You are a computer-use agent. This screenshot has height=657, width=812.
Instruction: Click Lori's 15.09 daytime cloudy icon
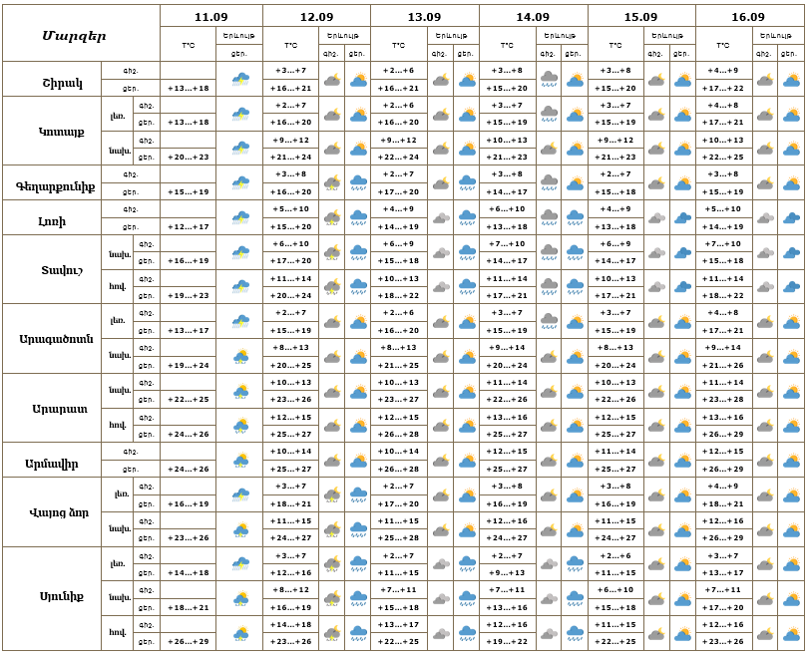tap(682, 218)
